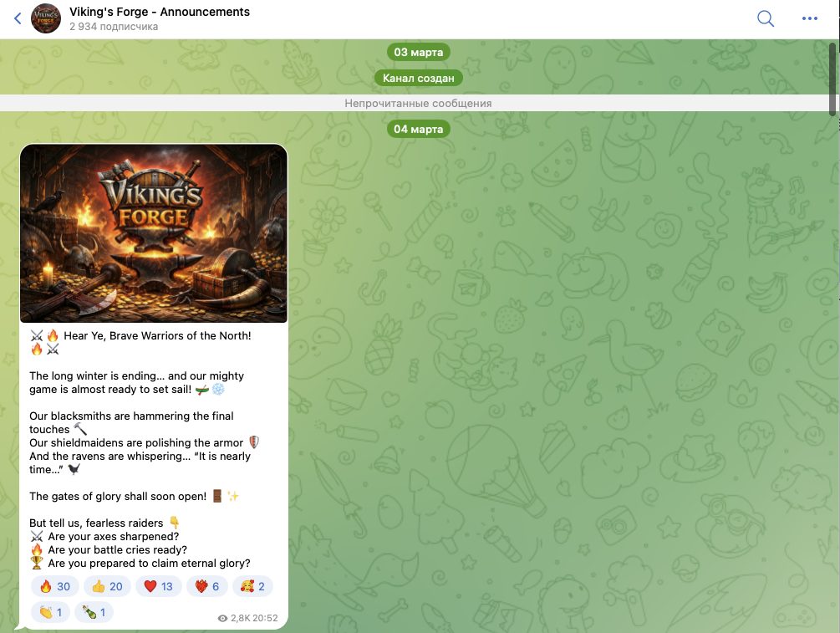Add clapping hands reaction with 1 count
Image resolution: width=840 pixels, height=633 pixels.
pyautogui.click(x=51, y=612)
